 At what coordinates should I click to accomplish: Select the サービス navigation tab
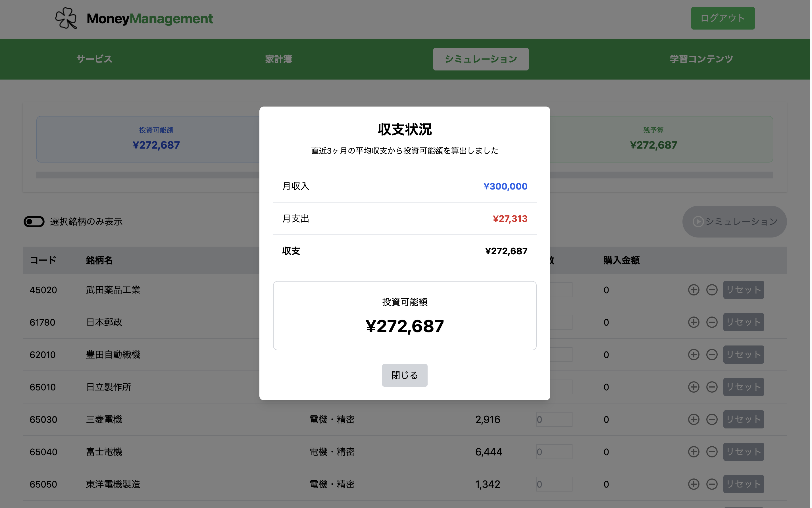(94, 59)
